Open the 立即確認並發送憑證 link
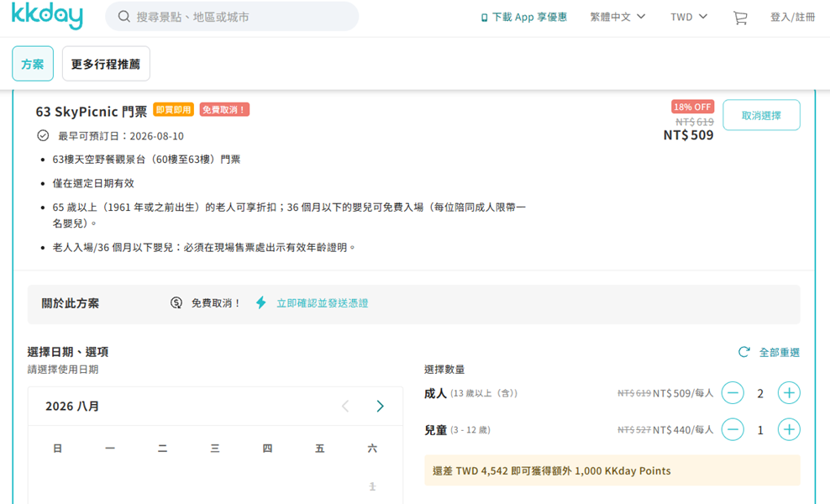830x504 pixels. 323,303
